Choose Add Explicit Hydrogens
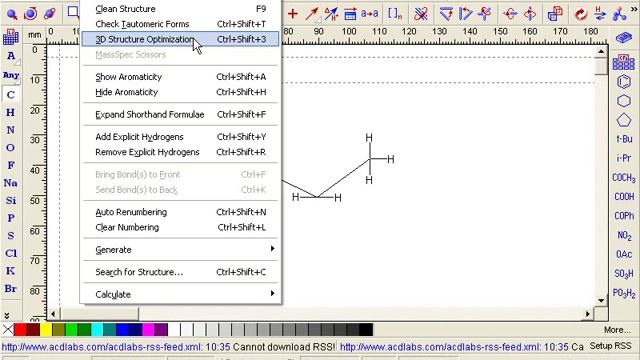The height and width of the screenshot is (360, 640). (180, 137)
